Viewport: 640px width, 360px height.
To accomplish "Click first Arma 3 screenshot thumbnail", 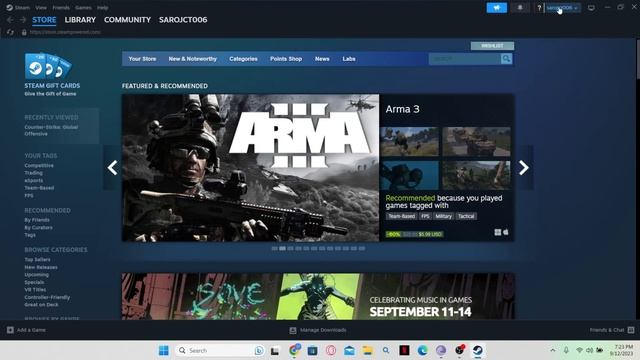I will pyautogui.click(x=409, y=141).
